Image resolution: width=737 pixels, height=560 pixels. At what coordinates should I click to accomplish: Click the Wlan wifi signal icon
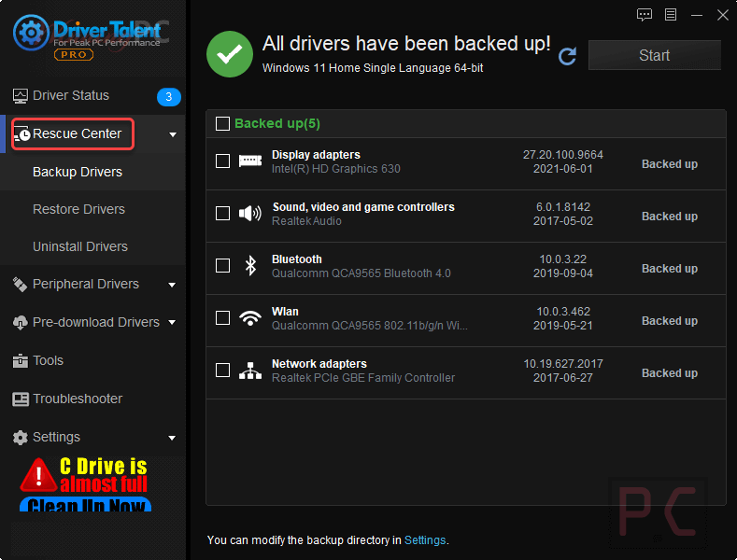tap(250, 318)
